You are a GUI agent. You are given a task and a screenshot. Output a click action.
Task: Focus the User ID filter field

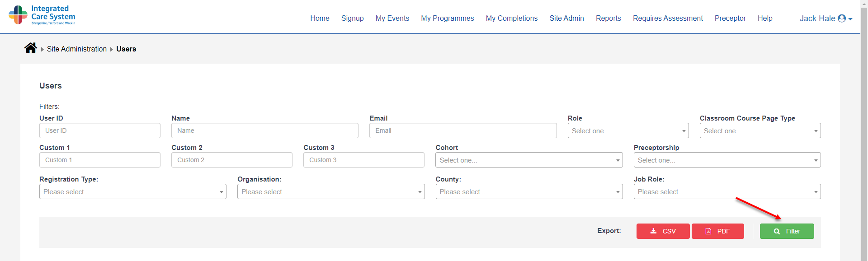(99, 131)
